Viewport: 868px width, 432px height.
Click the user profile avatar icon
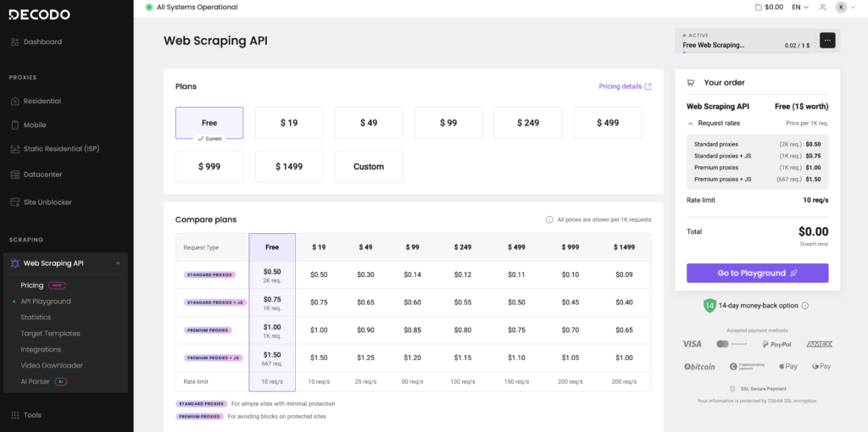click(841, 7)
